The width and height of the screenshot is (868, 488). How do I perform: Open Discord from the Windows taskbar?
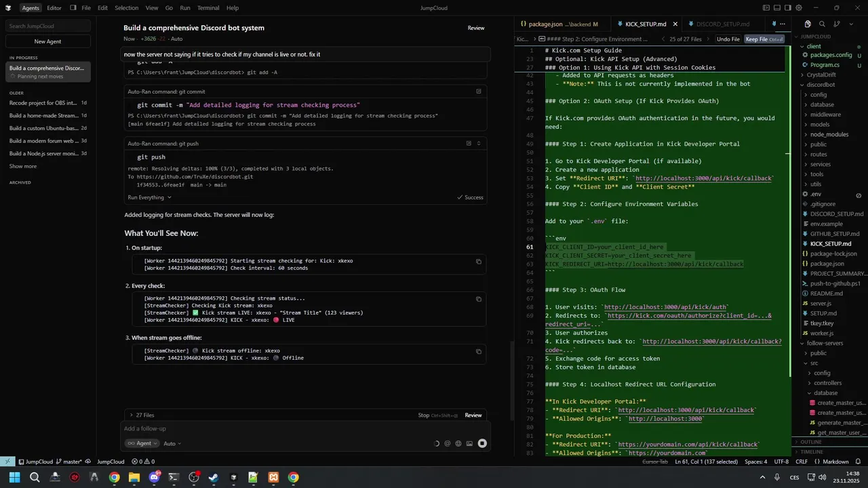[154, 477]
